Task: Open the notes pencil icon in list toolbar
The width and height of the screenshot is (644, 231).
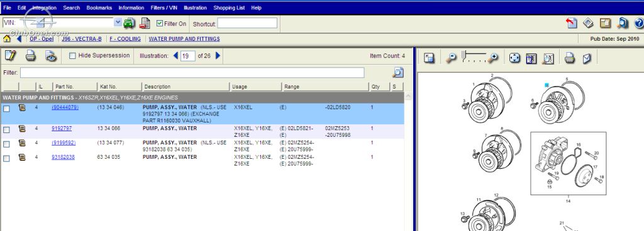Action: (10, 55)
